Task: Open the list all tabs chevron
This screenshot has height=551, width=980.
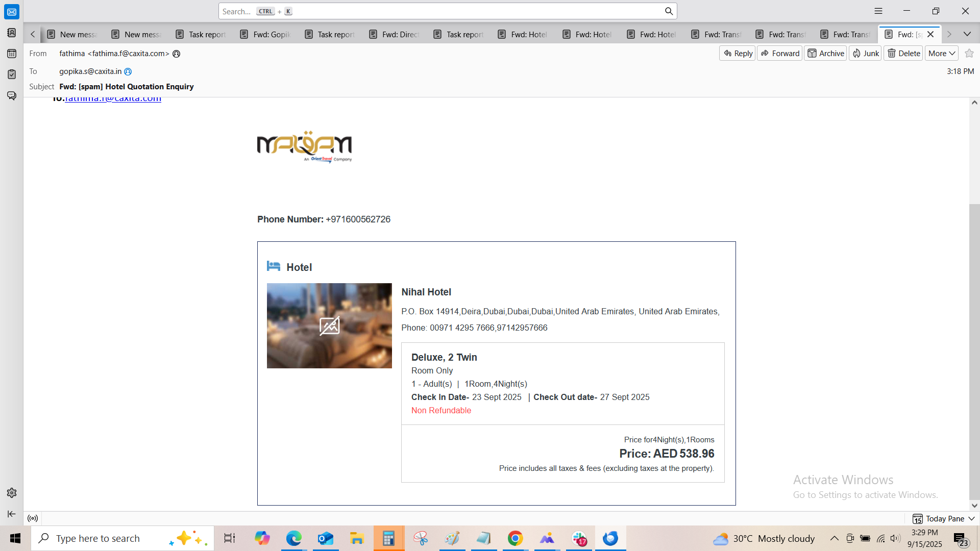Action: (967, 34)
